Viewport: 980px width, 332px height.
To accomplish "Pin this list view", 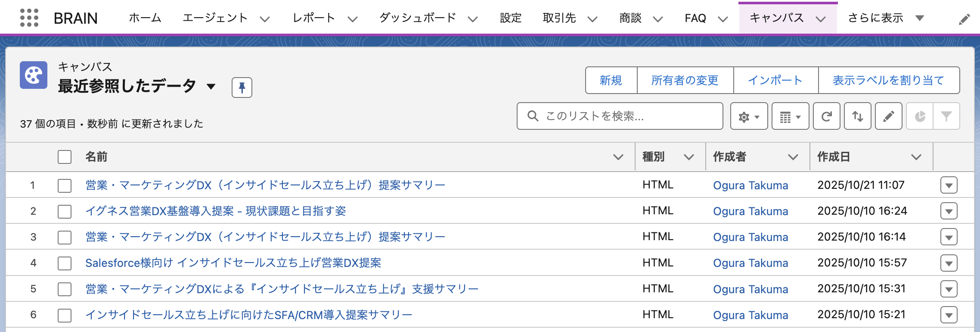I will coord(242,88).
